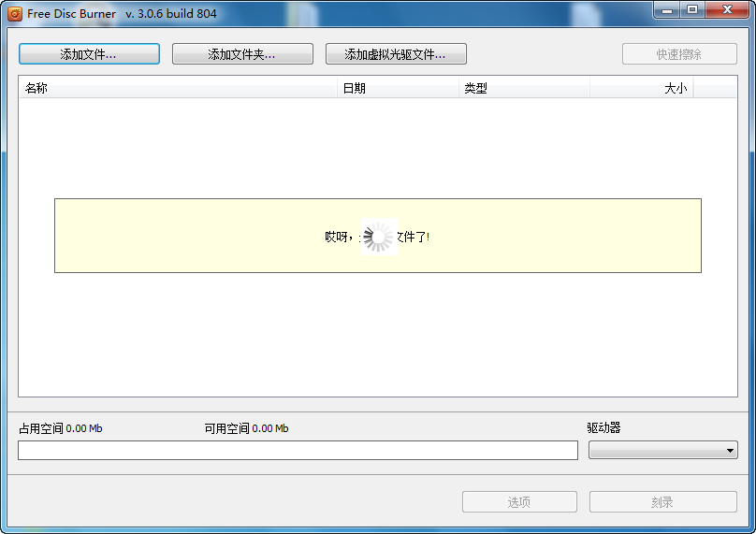The width and height of the screenshot is (756, 534).
Task: Click the 快速擦除 button
Action: (x=679, y=54)
